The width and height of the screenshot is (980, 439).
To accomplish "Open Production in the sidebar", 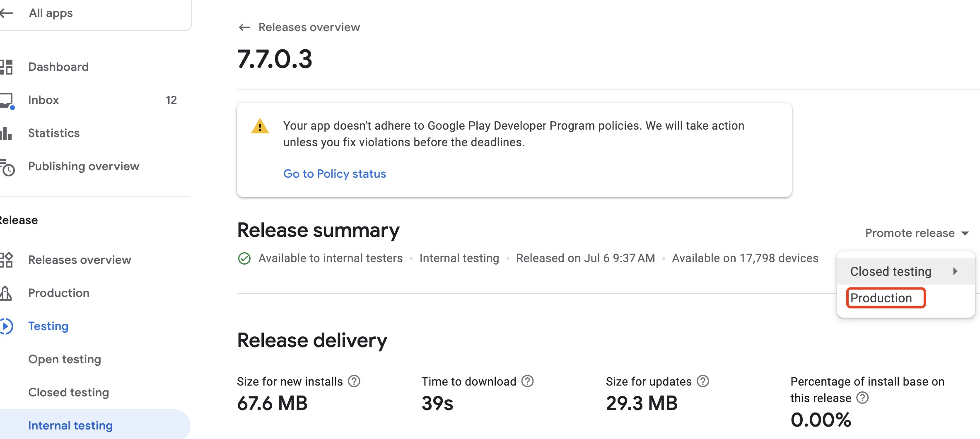I will click(59, 293).
